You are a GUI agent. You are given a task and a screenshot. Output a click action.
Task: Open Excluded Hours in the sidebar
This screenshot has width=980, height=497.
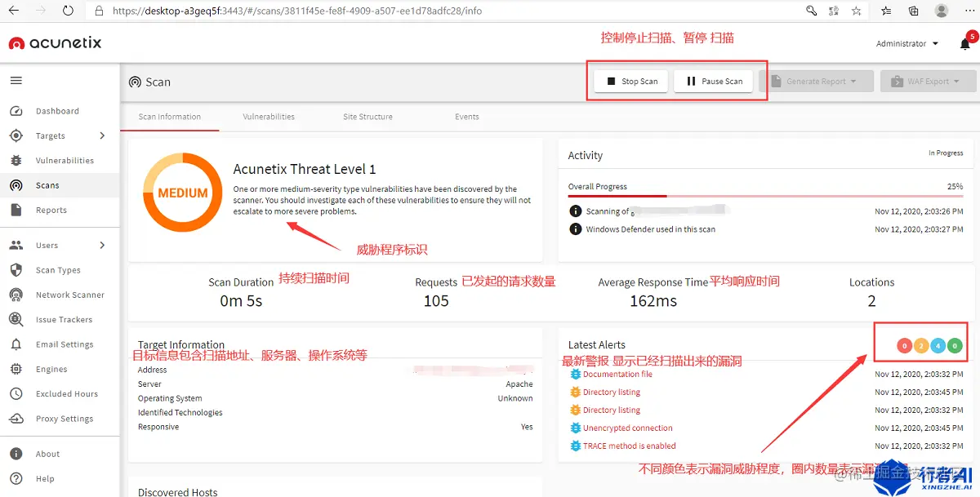pyautogui.click(x=66, y=394)
